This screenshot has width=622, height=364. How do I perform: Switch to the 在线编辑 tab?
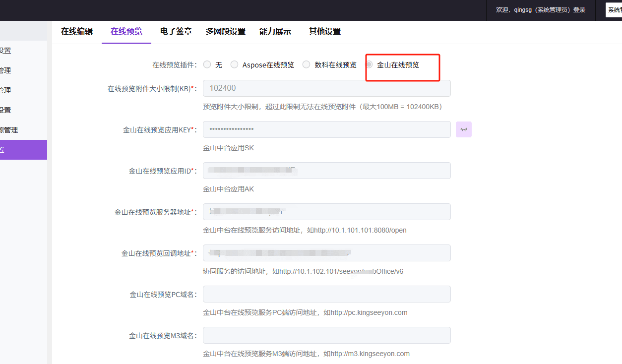(x=77, y=32)
